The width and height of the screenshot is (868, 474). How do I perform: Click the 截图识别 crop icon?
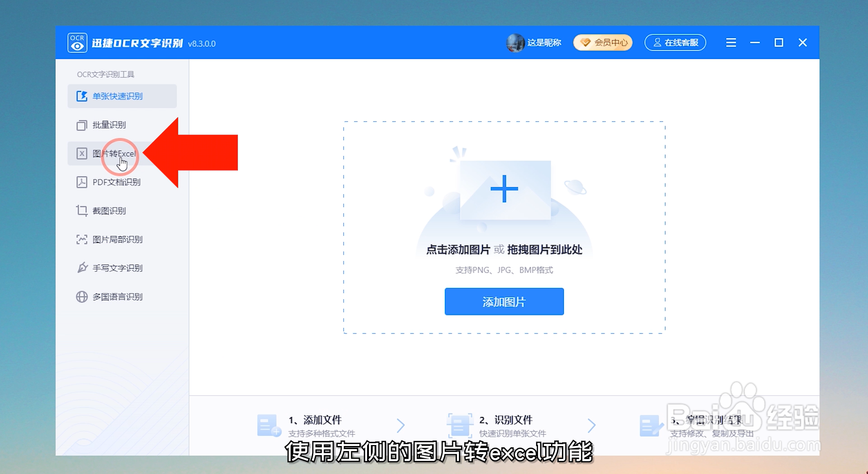coord(82,211)
